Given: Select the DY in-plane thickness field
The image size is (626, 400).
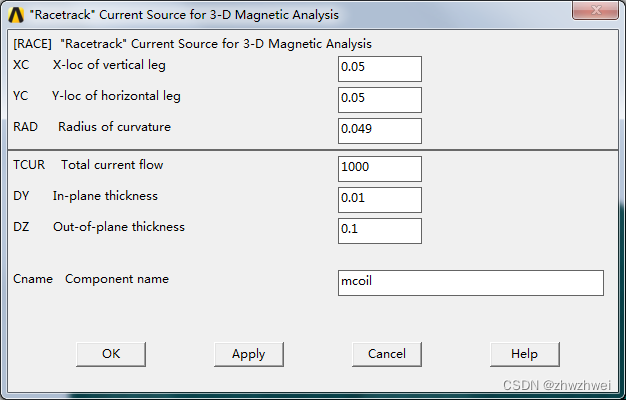Looking at the screenshot, I should pos(379,199).
